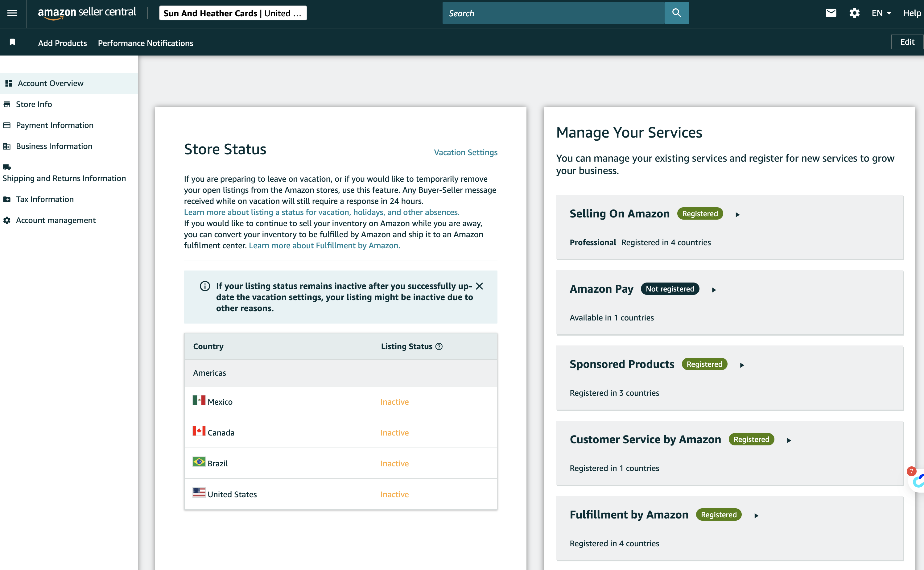Viewport: 924px width, 570px height.
Task: Focus the Search input field
Action: pyautogui.click(x=553, y=13)
